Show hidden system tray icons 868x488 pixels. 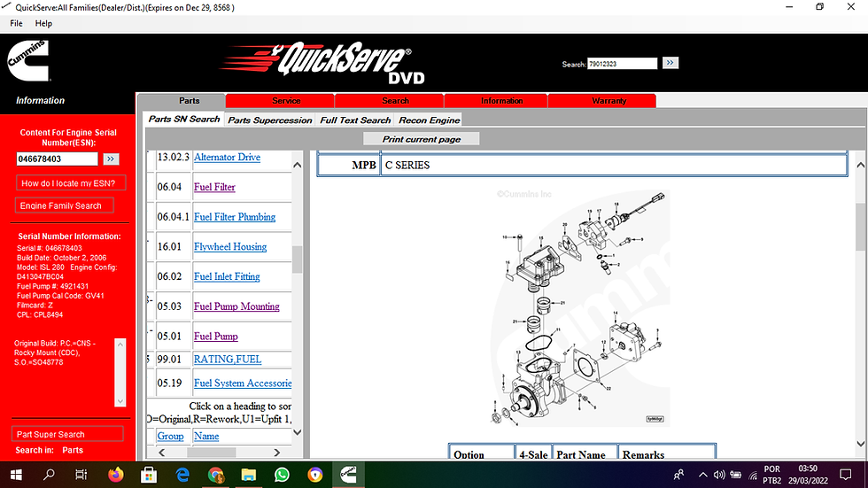tap(703, 475)
